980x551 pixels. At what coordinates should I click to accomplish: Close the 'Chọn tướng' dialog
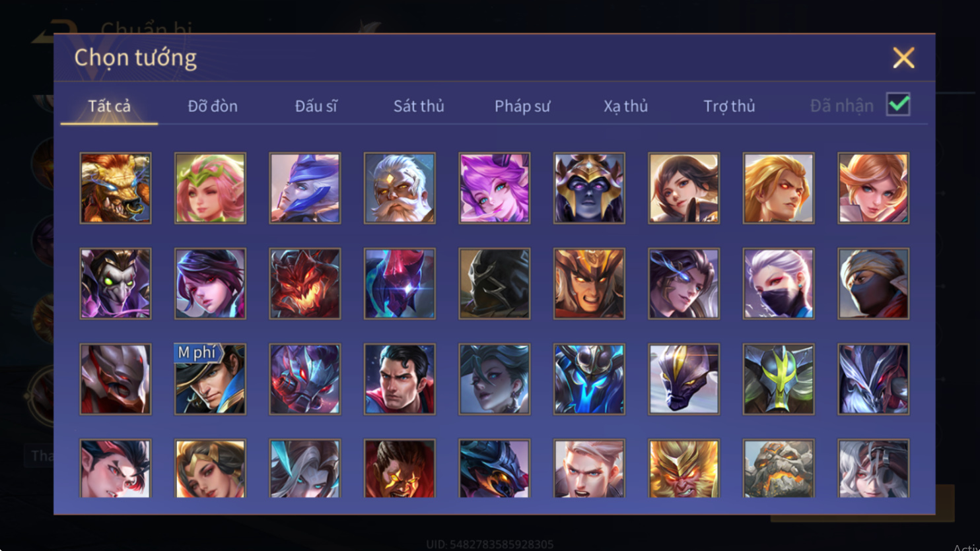click(x=903, y=58)
